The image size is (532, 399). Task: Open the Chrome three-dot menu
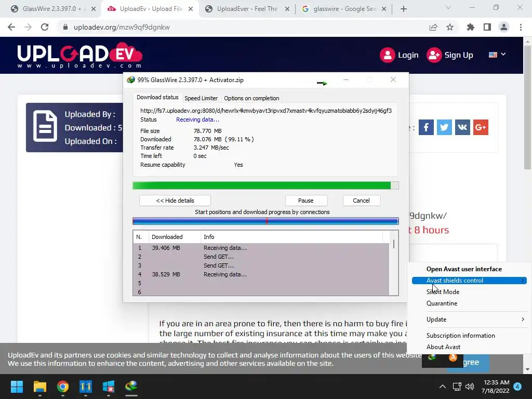pos(521,27)
